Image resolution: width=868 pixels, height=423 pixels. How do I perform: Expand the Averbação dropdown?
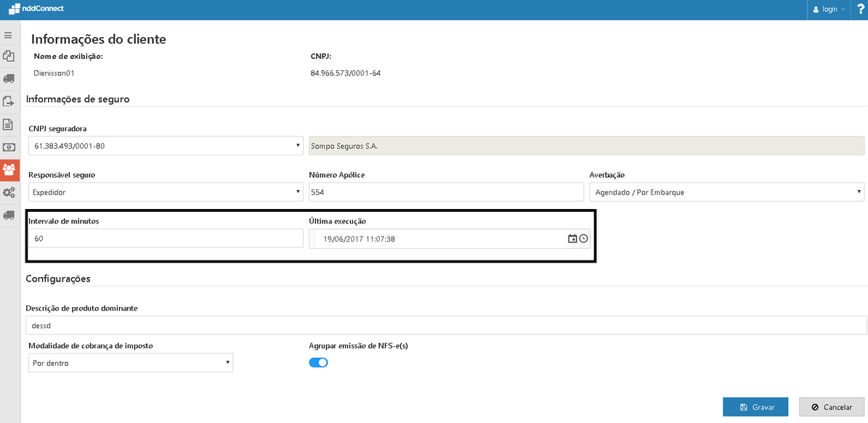[x=726, y=192]
